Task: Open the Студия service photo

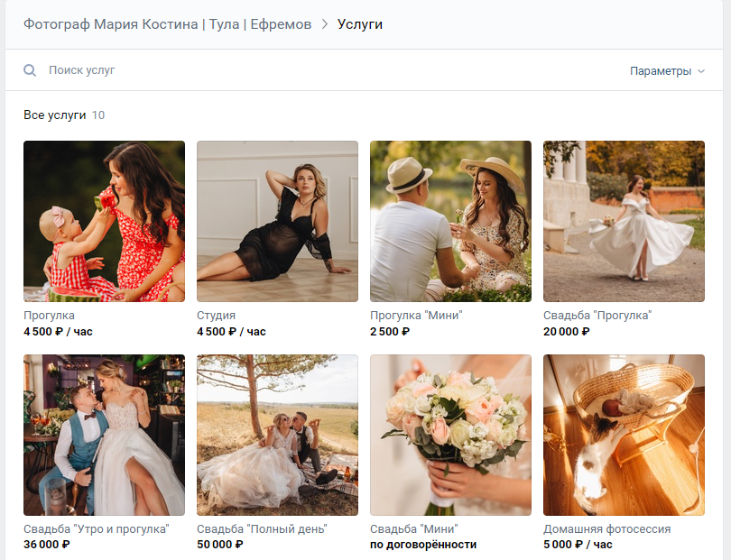Action: [x=277, y=221]
